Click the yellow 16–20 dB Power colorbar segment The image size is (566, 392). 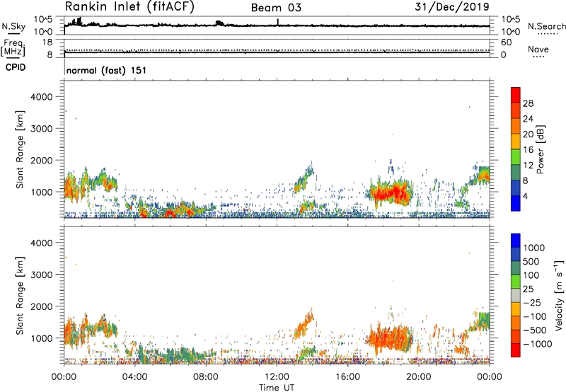516,141
